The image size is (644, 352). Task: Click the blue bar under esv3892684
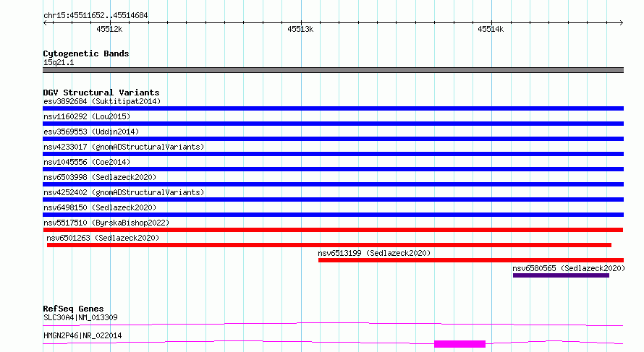(x=333, y=108)
